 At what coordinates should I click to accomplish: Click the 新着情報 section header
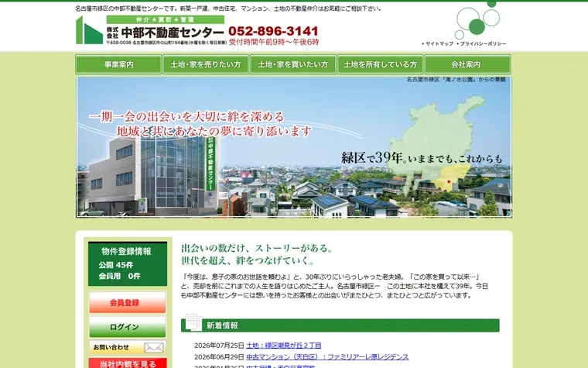[340, 325]
